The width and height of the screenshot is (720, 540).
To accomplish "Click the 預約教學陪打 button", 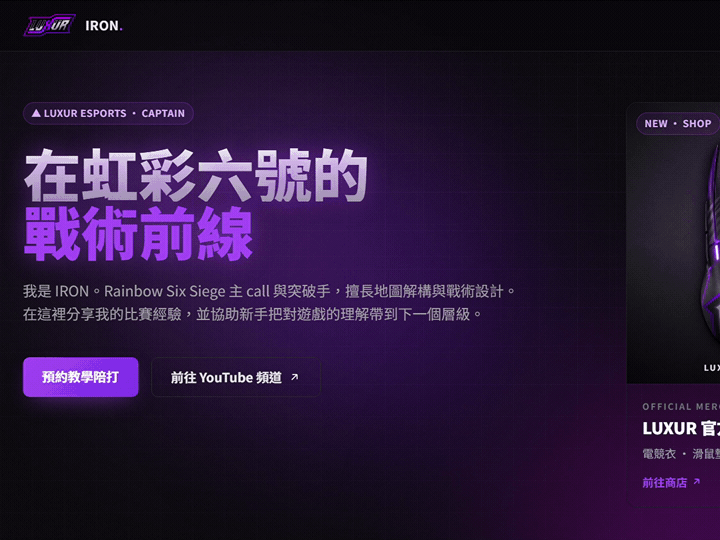I will pos(81,377).
